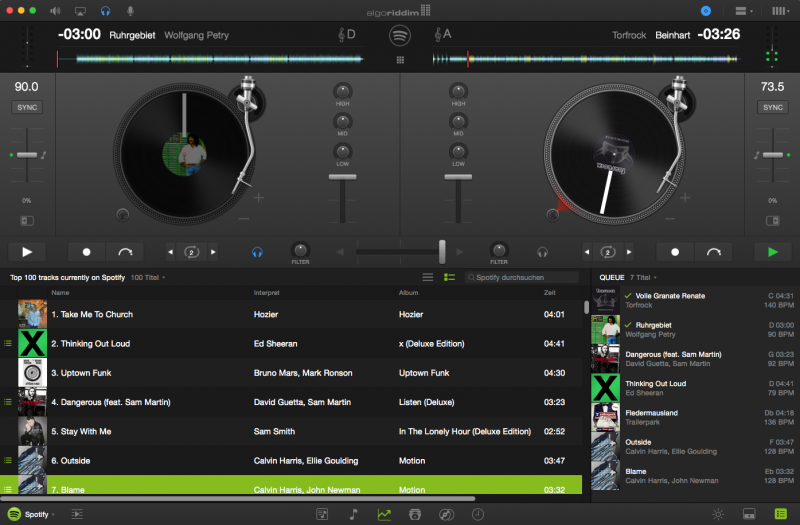The width and height of the screenshot is (800, 525).
Task: Click the blue record indicator icon at top right
Action: [706, 11]
